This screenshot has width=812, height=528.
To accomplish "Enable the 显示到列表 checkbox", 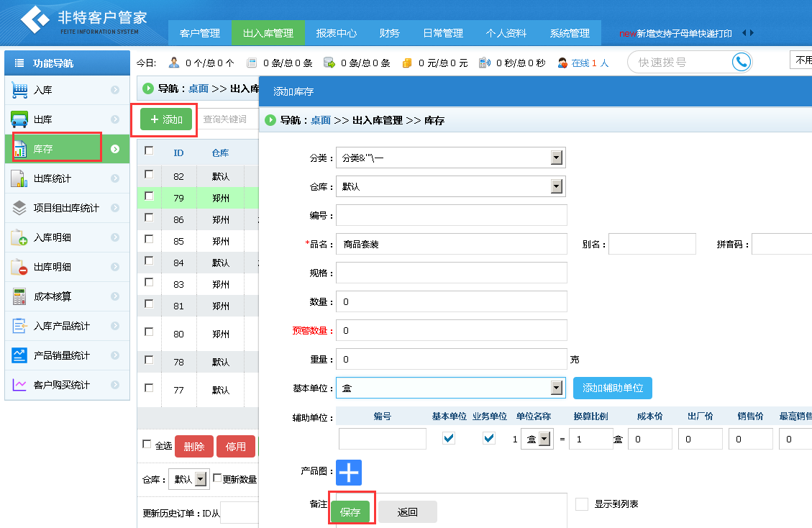I will pyautogui.click(x=582, y=504).
